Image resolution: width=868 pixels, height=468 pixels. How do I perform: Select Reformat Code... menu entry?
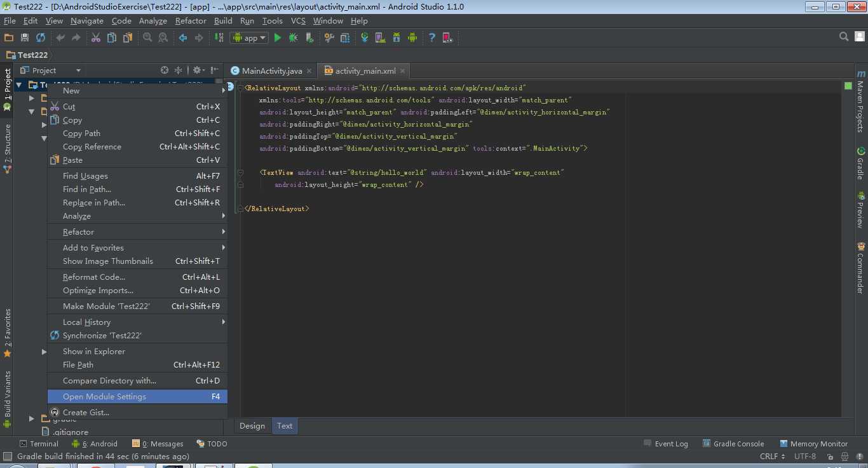(x=137, y=277)
